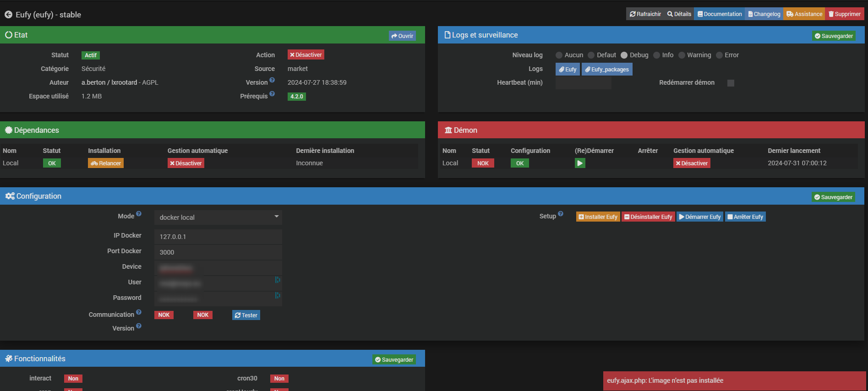This screenshot has width=868, height=391.
Task: Select the Defaut log level
Action: [591, 55]
